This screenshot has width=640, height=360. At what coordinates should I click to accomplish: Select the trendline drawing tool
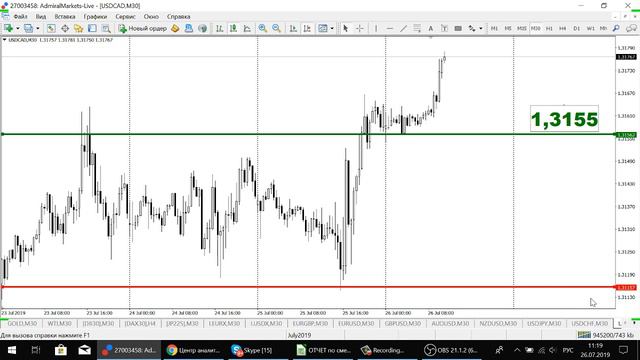(x=403, y=28)
